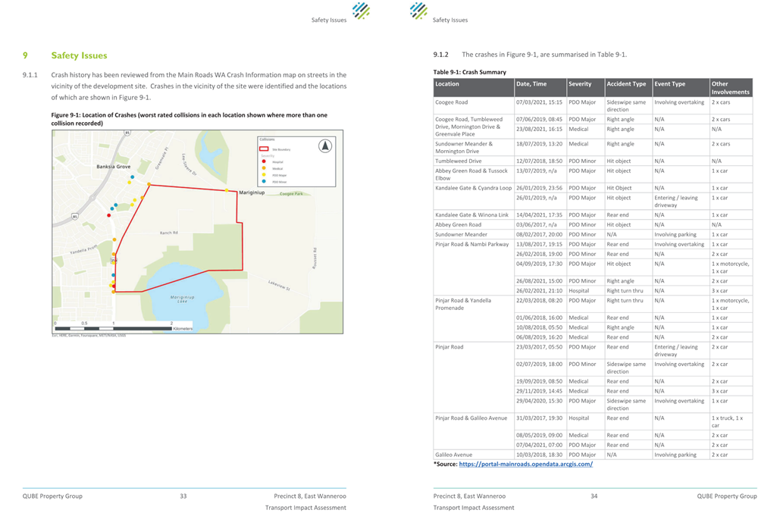Click the yellow PDO Major legend dot
This screenshot has width=780, height=532.
pyautogui.click(x=264, y=175)
